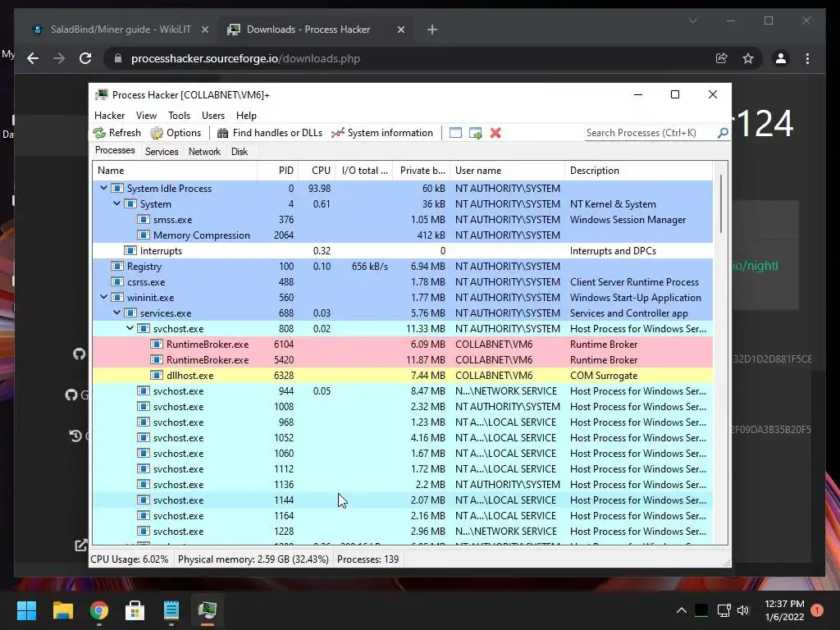Switch to the Network tab

204,152
